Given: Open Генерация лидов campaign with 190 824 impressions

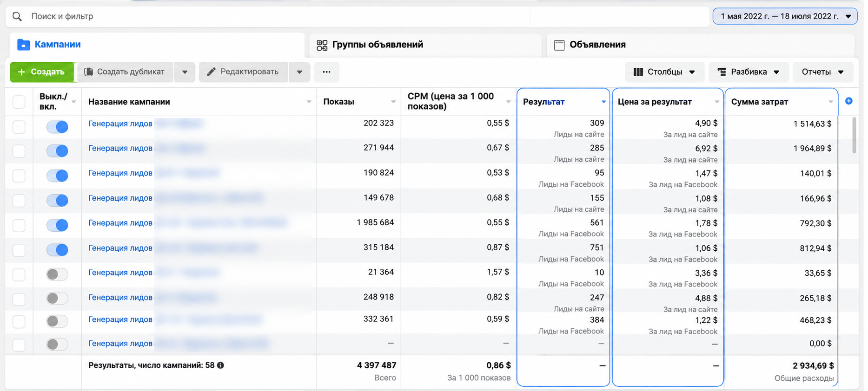Looking at the screenshot, I should [x=120, y=173].
